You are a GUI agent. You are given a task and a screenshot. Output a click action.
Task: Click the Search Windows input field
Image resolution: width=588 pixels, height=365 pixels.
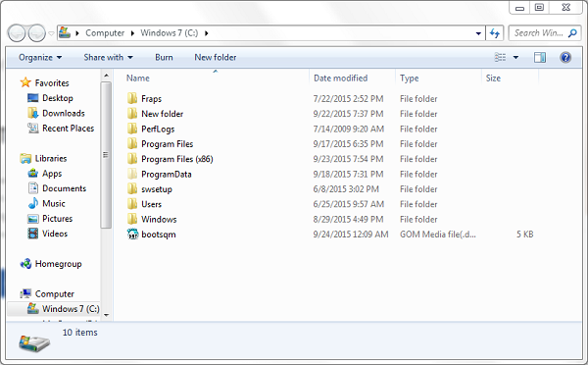tap(538, 33)
